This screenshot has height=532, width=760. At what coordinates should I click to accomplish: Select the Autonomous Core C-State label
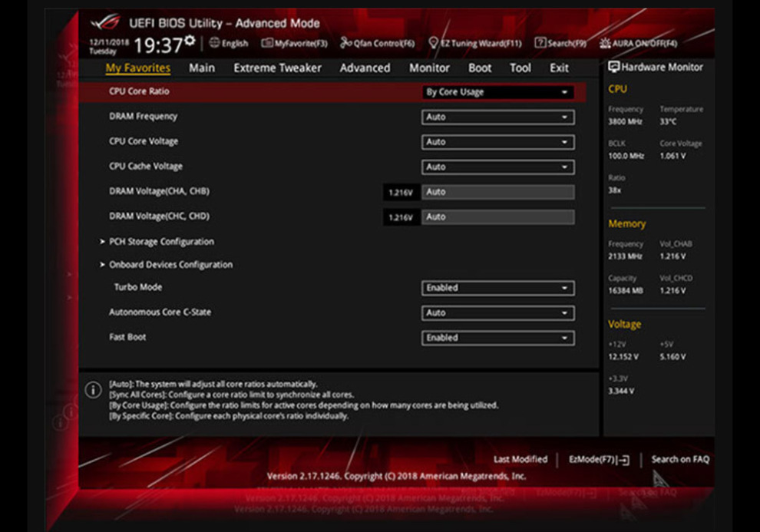(160, 312)
